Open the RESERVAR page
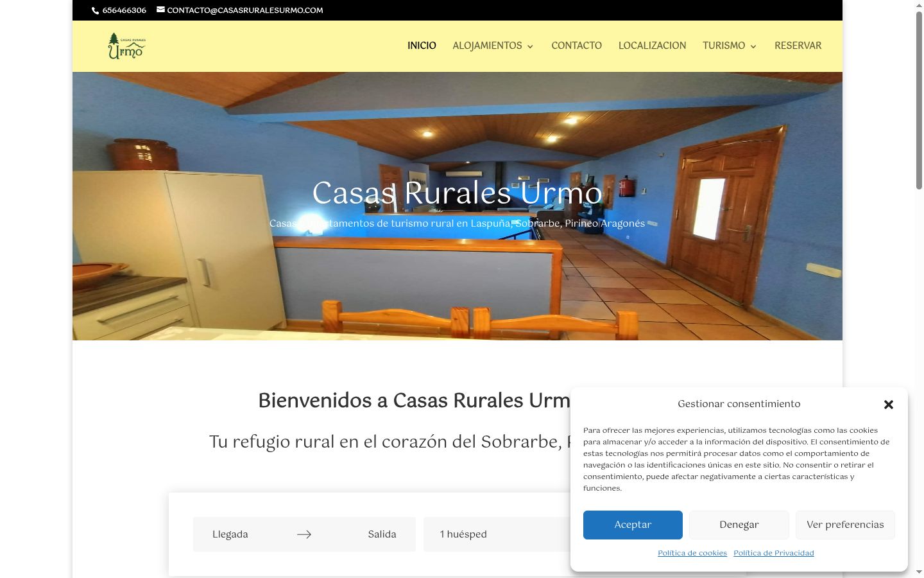The width and height of the screenshot is (924, 578). tap(798, 46)
